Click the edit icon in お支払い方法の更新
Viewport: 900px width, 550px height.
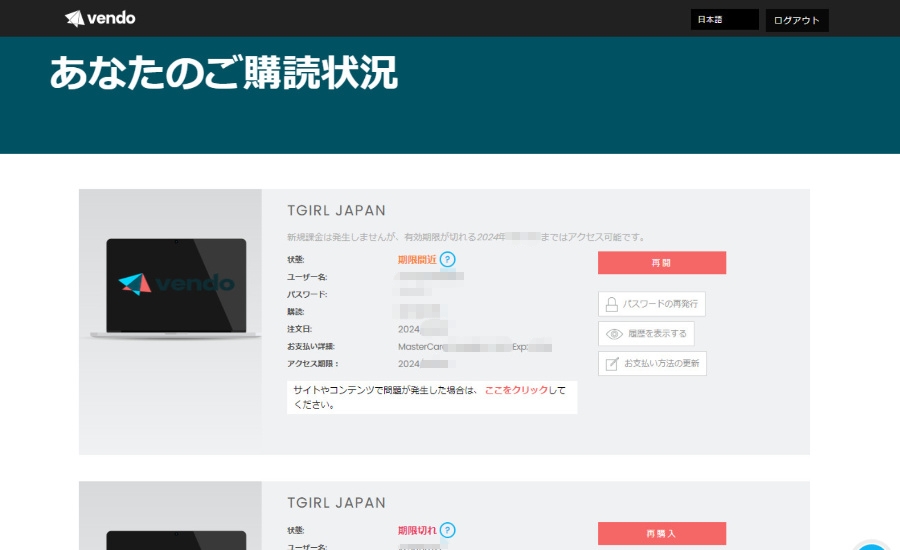612,363
